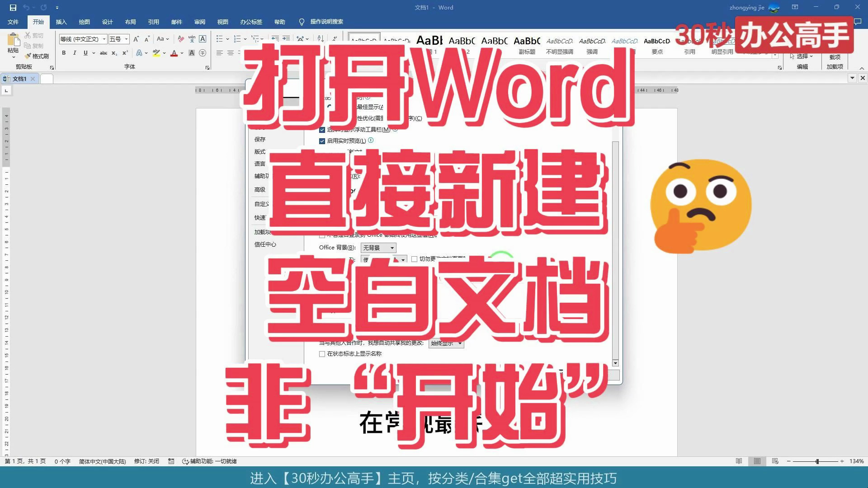Viewport: 868px width, 488px height.
Task: Expand the font color dropdown arrow
Action: [x=182, y=53]
